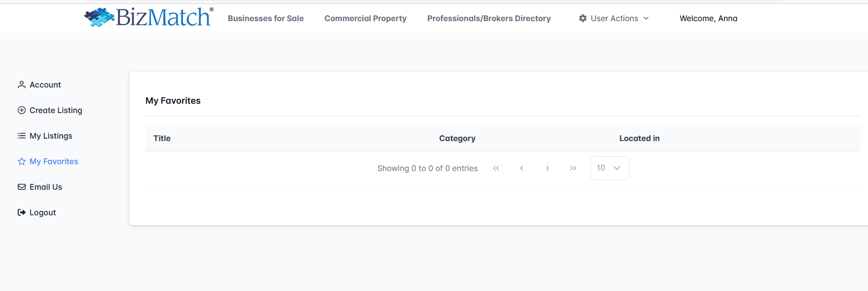Go to first page of entries
This screenshot has width=868, height=291.
(x=496, y=168)
